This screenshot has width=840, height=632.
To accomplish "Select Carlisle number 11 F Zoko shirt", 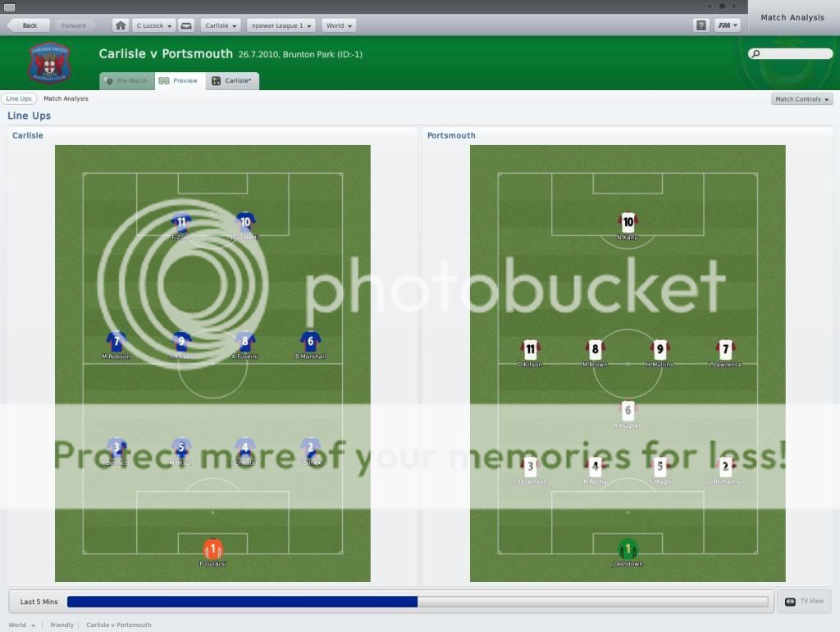I will [x=181, y=221].
